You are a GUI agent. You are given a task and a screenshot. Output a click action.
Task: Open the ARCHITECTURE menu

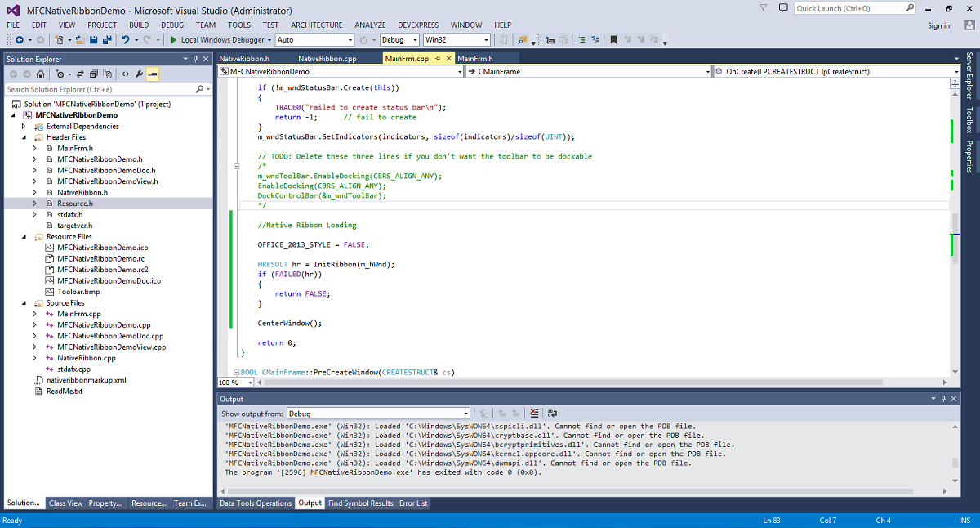point(316,25)
